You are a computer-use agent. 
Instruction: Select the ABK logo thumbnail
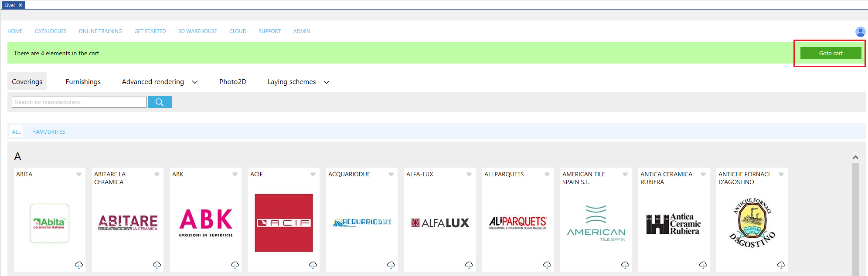click(x=206, y=223)
